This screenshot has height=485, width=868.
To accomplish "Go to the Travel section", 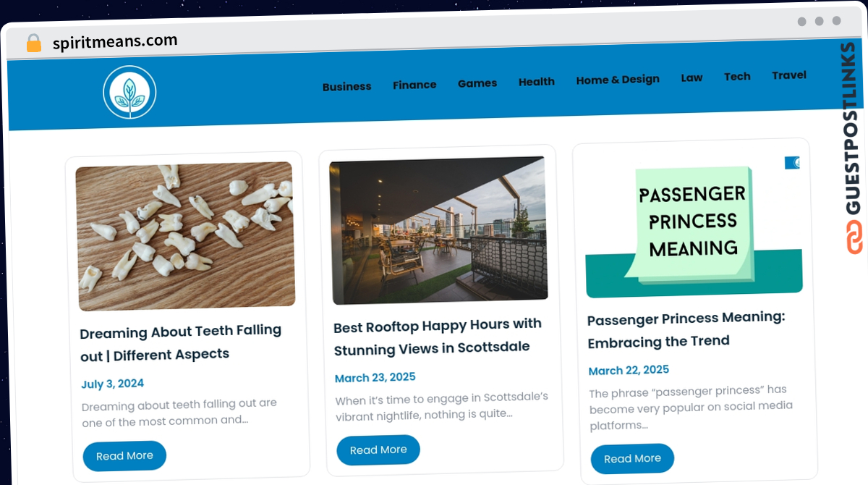I will pyautogui.click(x=789, y=75).
